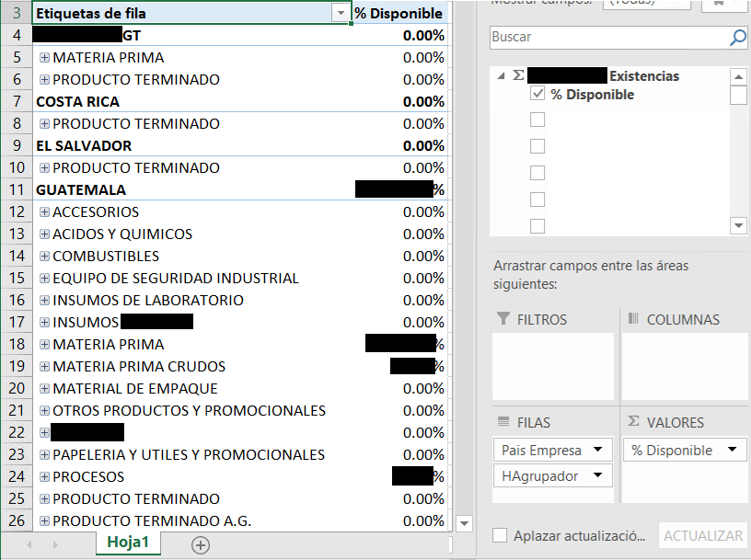Select row header 26

coord(17,520)
